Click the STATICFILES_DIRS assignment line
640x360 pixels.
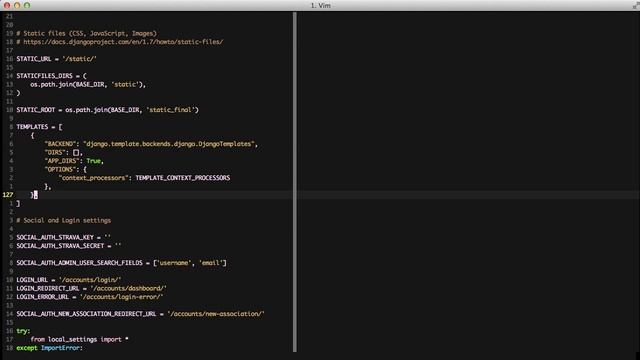51,76
